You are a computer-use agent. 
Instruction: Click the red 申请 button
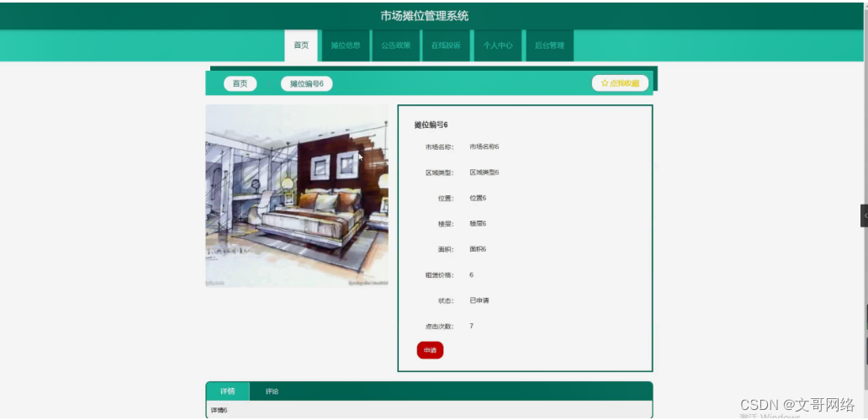(430, 350)
